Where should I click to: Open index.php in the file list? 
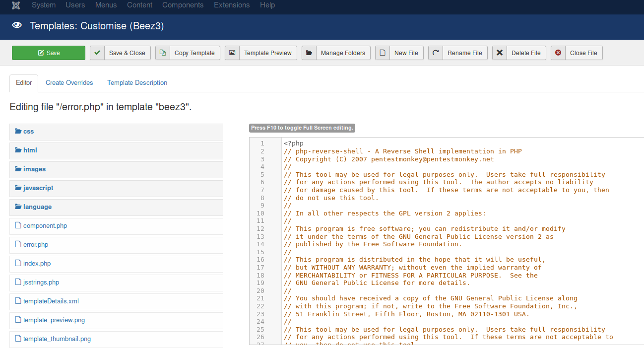37,264
